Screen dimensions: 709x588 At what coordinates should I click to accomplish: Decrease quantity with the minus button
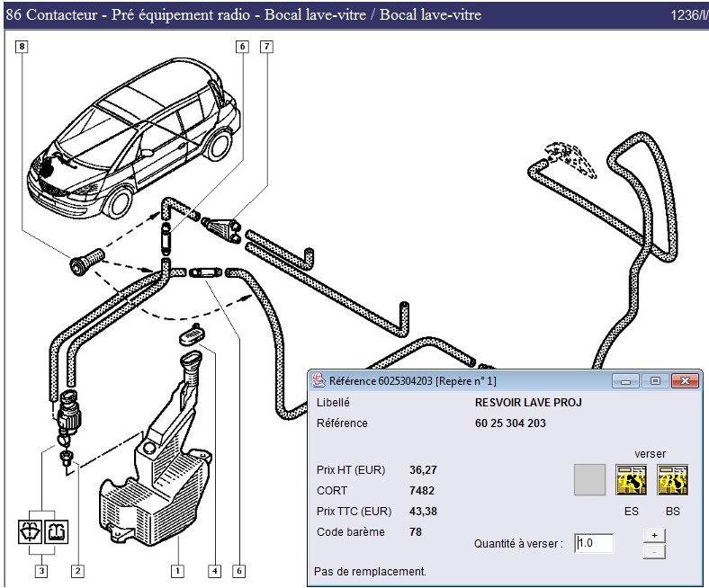pyautogui.click(x=653, y=550)
